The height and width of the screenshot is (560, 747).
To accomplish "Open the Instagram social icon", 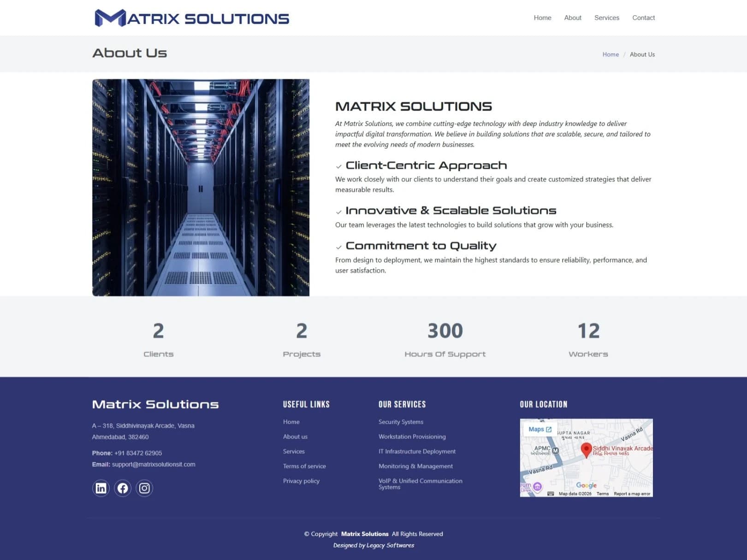I will click(x=144, y=488).
